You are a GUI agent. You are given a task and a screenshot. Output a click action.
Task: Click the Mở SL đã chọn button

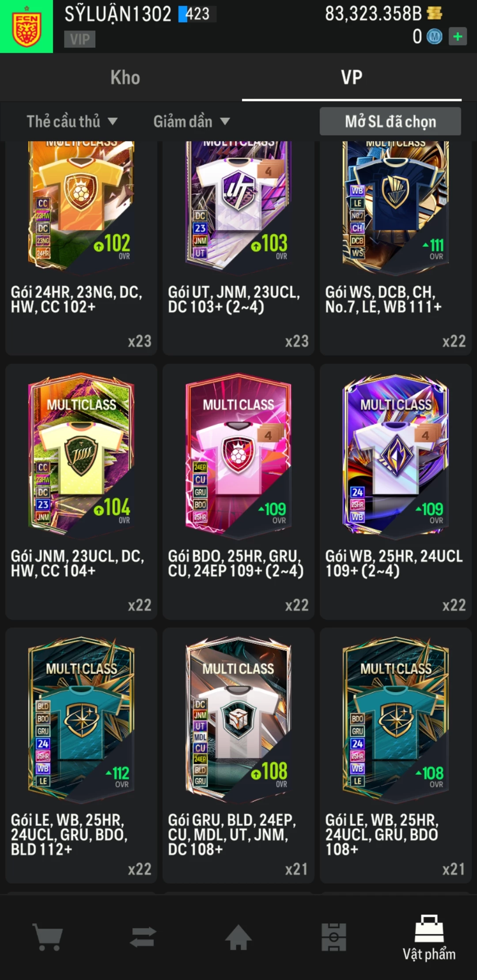(390, 121)
